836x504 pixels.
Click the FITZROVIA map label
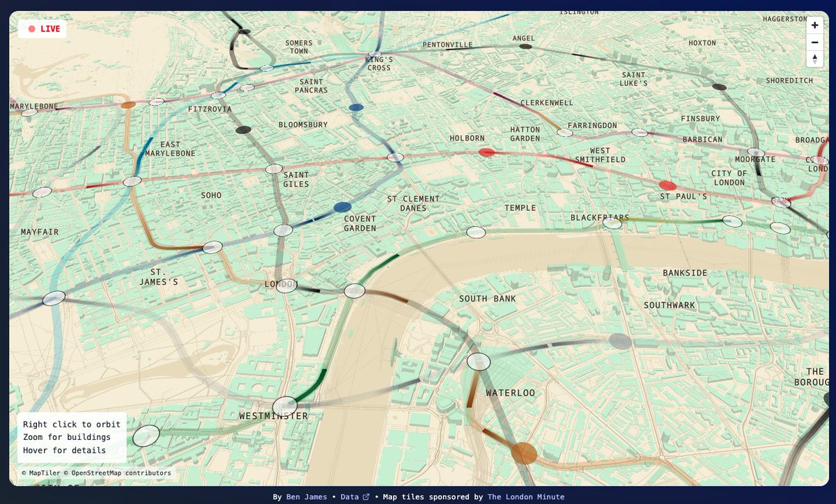point(210,109)
